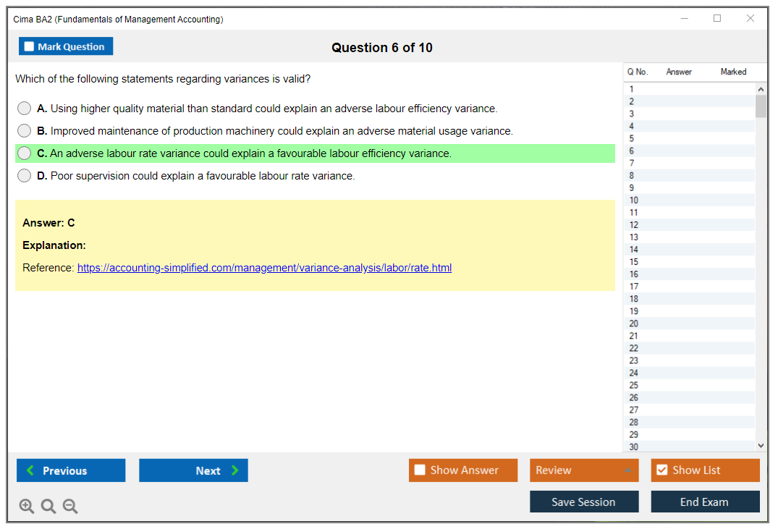This screenshot has height=532, width=778.
Task: Click the reset zoom magnifier icon
Action: point(48,507)
